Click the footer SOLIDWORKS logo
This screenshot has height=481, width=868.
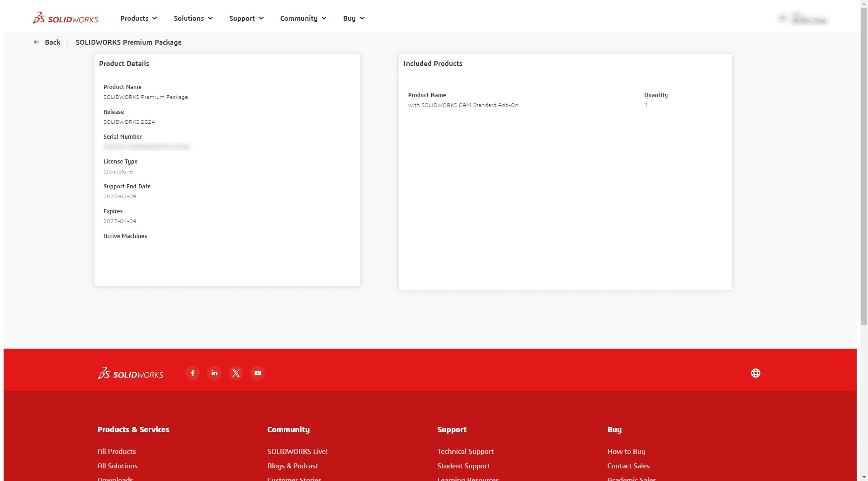[131, 373]
